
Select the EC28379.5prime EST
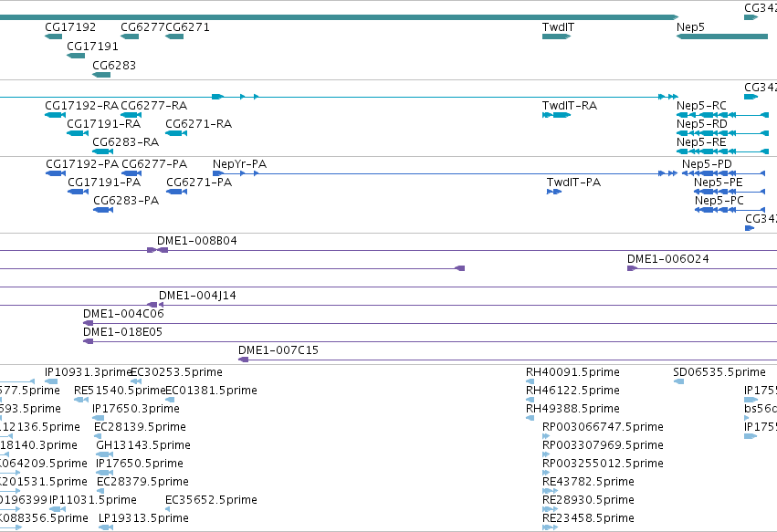point(100,491)
